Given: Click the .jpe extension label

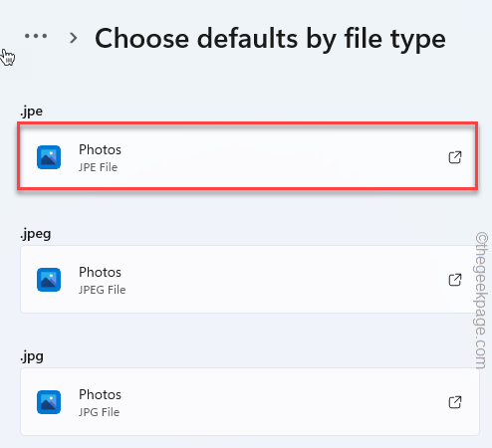Looking at the screenshot, I should [x=32, y=112].
